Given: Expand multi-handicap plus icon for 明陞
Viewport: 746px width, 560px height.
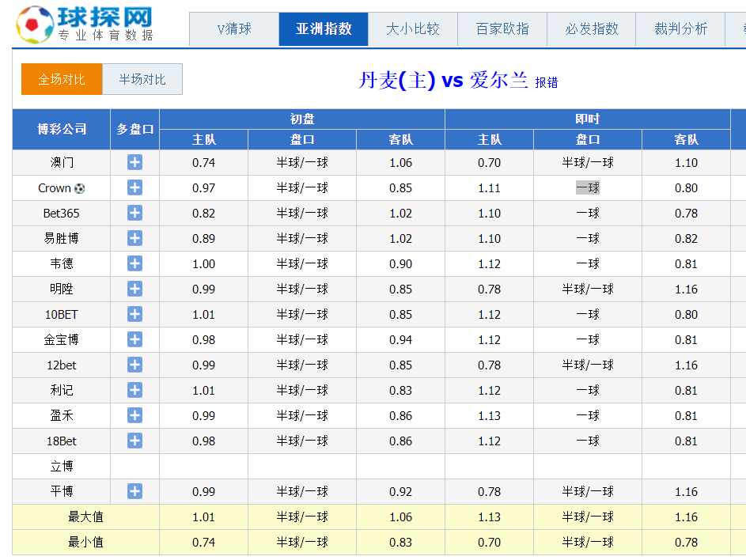Looking at the screenshot, I should tap(134, 289).
